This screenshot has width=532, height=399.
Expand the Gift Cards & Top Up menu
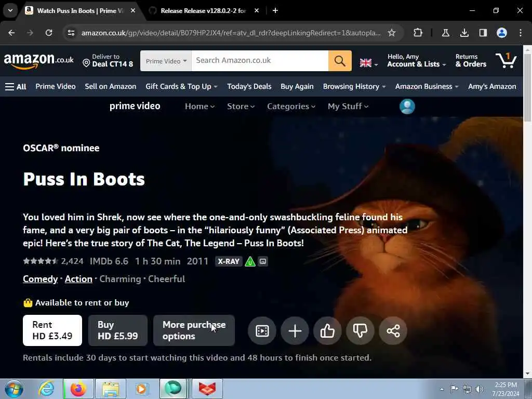(x=181, y=87)
